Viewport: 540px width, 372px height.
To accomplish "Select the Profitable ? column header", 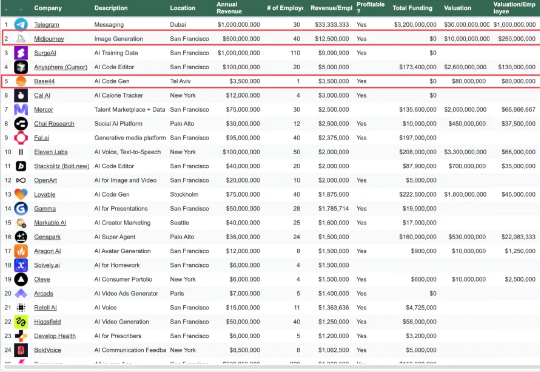I will click(370, 8).
